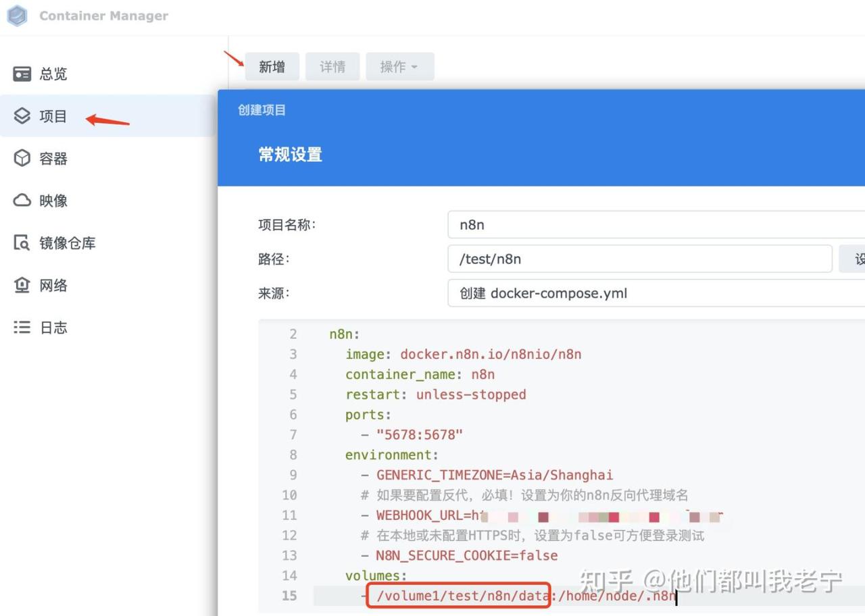The image size is (865, 616).
Task: Open the 总览 overview icon
Action: [x=22, y=74]
